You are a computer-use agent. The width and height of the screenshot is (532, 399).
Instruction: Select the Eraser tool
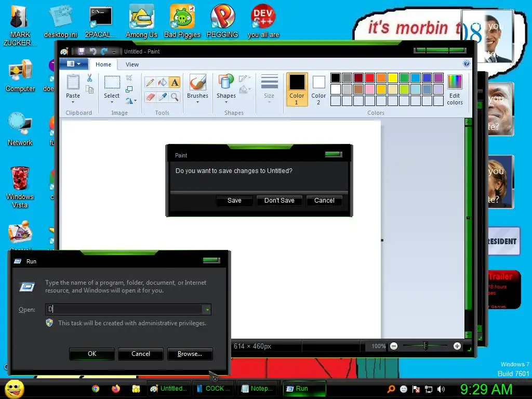150,97
